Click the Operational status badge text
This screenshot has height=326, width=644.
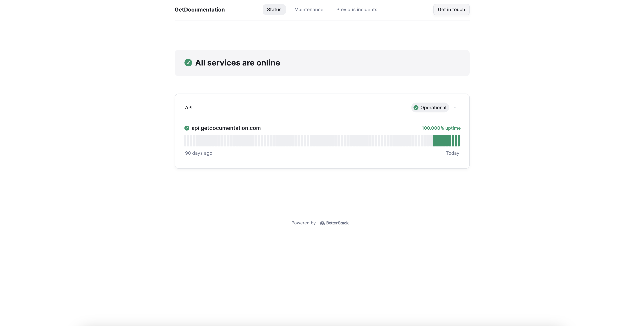(x=433, y=107)
